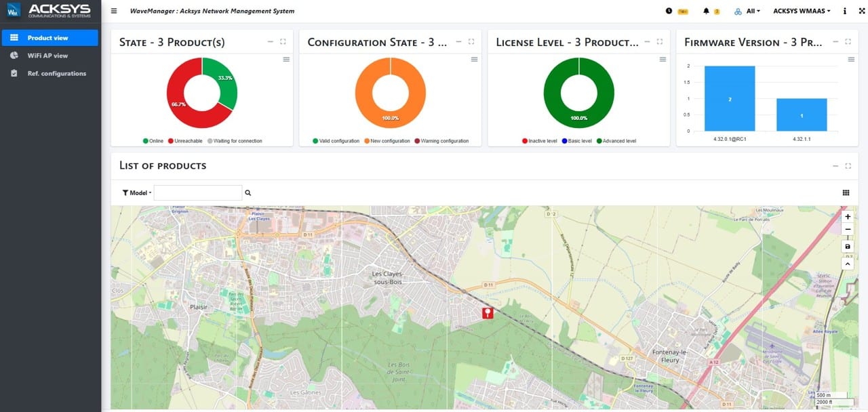Open the main navigation hamburger menu
The image size is (868, 412).
(x=113, y=11)
